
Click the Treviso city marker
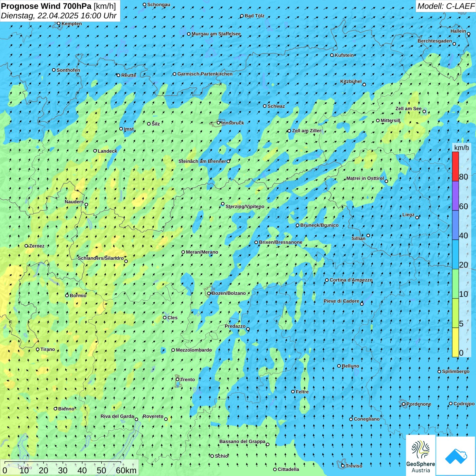[x=343, y=465]
